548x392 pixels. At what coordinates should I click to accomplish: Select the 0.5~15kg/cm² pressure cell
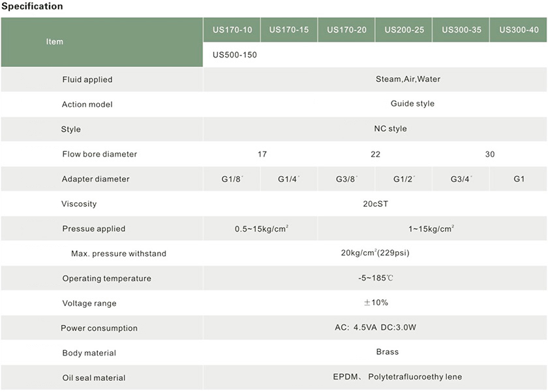[262, 229]
